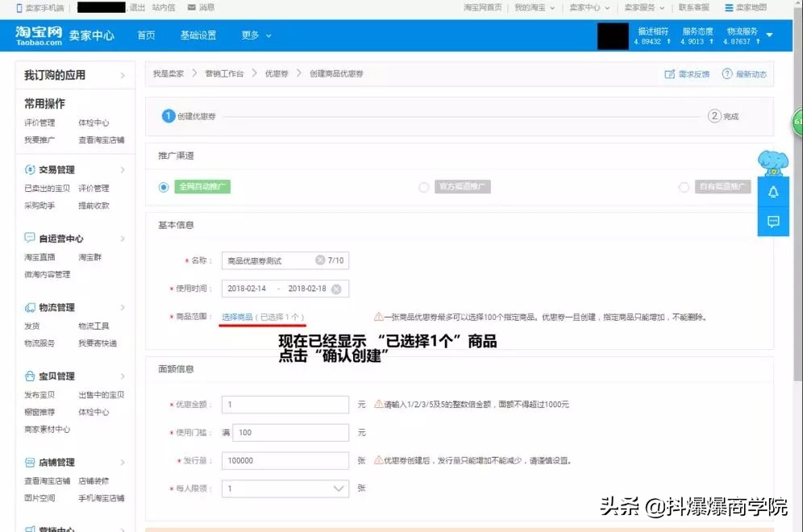Click the 消息 envelope icon in top bar

pyautogui.click(x=190, y=8)
